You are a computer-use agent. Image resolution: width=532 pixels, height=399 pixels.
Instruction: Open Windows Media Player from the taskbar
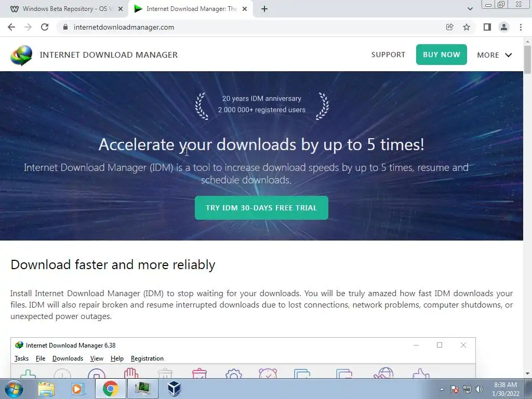click(78, 389)
